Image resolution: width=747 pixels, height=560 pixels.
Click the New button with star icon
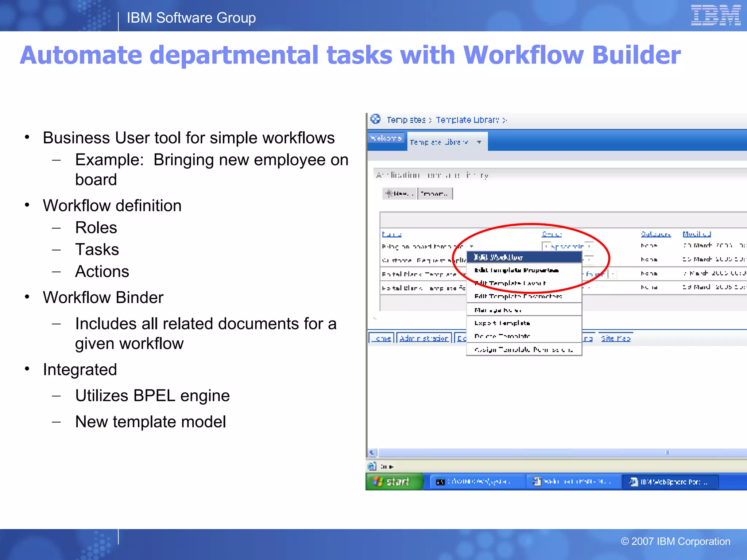(400, 194)
